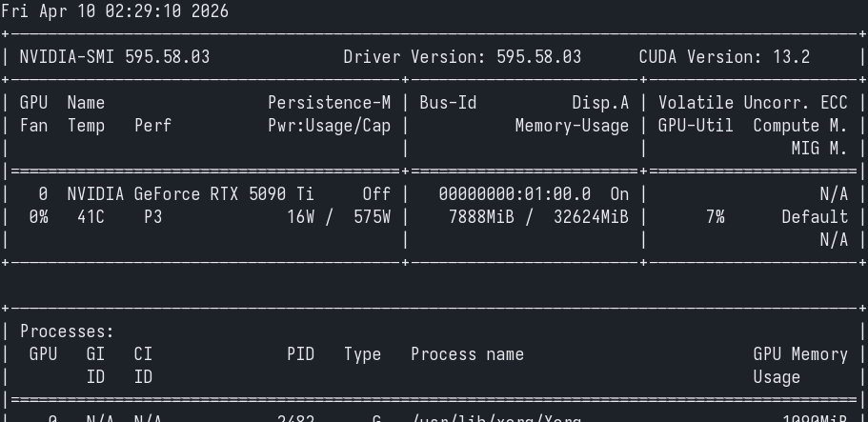
Task: Click the PID column header
Action: click(300, 353)
